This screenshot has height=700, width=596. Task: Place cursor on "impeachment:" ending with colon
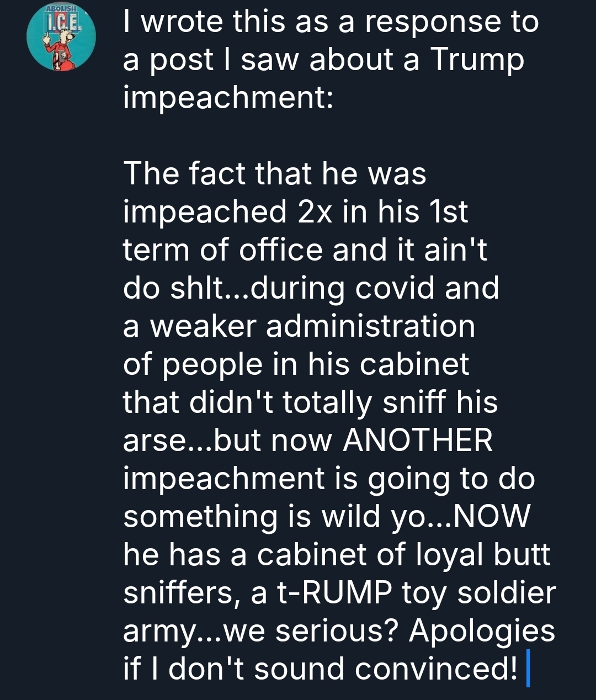pyautogui.click(x=228, y=98)
